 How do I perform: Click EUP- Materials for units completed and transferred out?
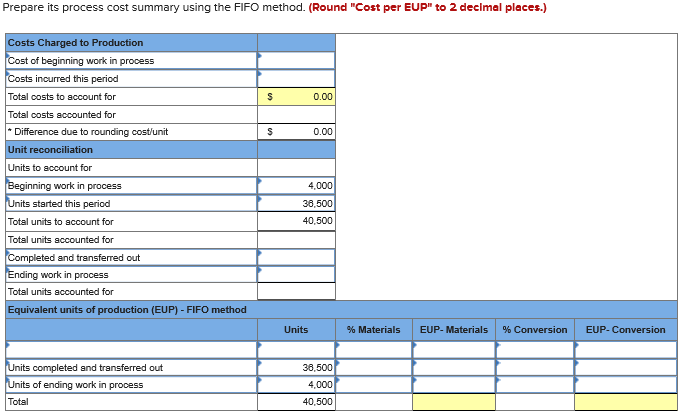click(x=454, y=368)
